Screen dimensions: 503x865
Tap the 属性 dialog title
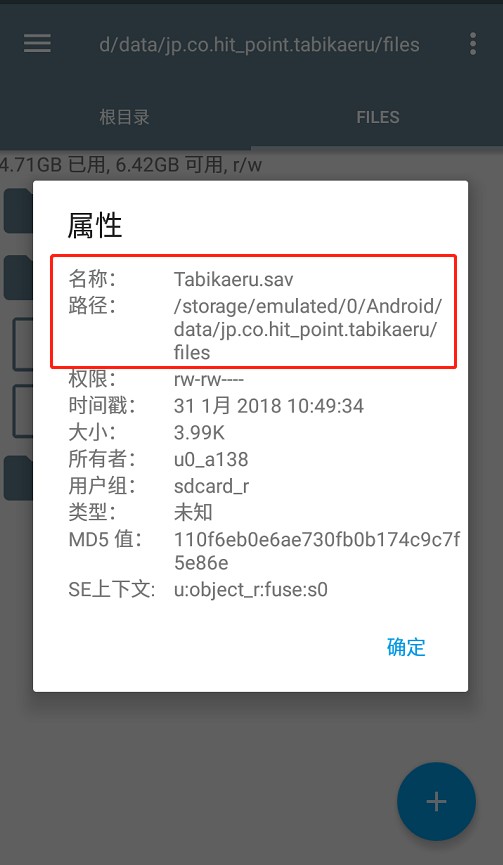[x=94, y=226]
